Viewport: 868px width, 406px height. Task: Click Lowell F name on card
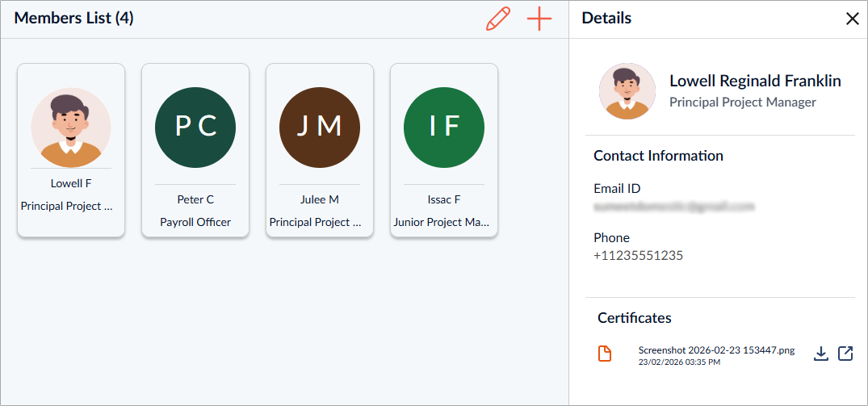pos(71,183)
